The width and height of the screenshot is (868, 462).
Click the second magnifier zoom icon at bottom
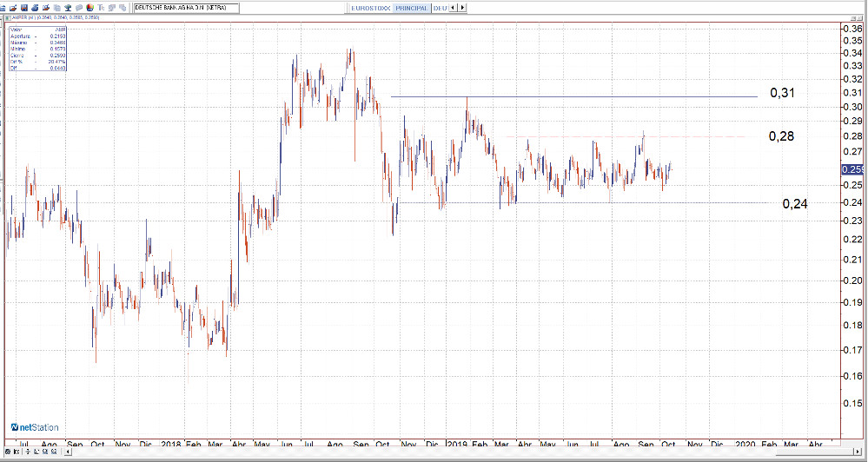pos(54,452)
